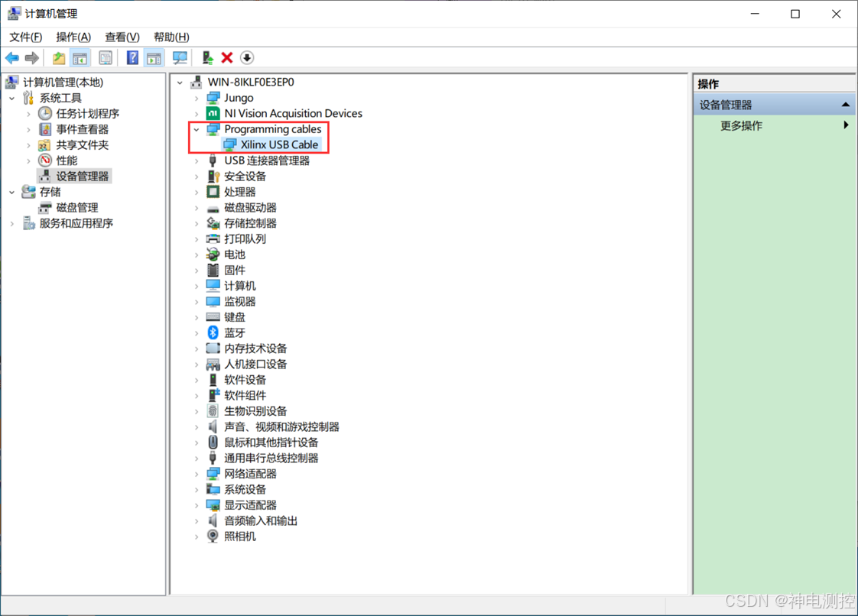The height and width of the screenshot is (616, 858).
Task: Click the scan for hardware changes monitor icon
Action: point(180,57)
